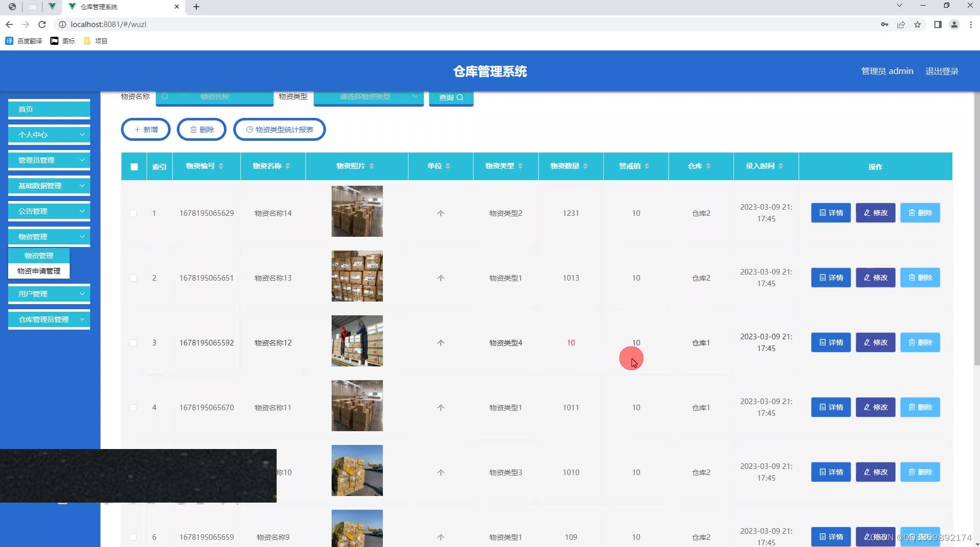This screenshot has width=980, height=547.
Task: Open the photo thumbnail for 物资名称12
Action: point(357,341)
